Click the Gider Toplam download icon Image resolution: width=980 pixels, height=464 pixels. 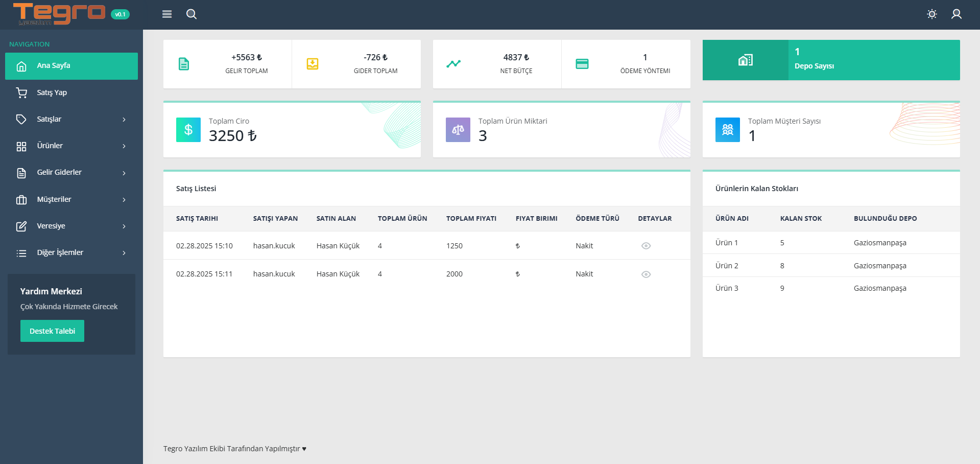coord(313,64)
